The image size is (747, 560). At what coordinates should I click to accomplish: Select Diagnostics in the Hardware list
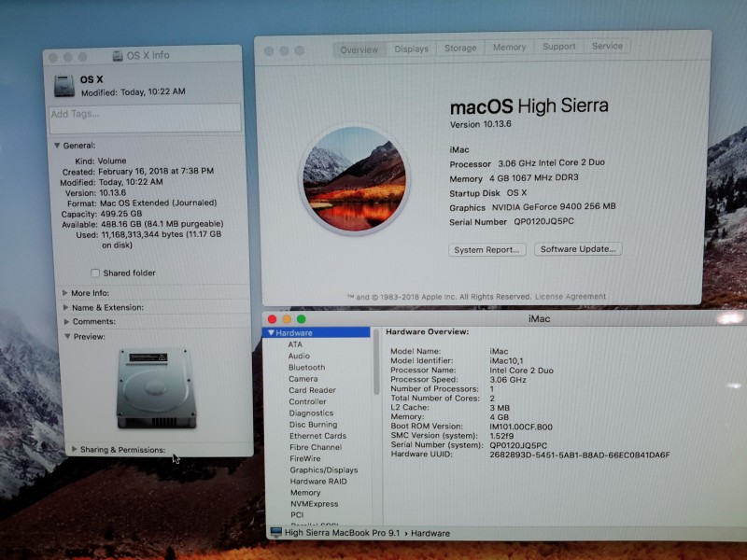click(311, 413)
